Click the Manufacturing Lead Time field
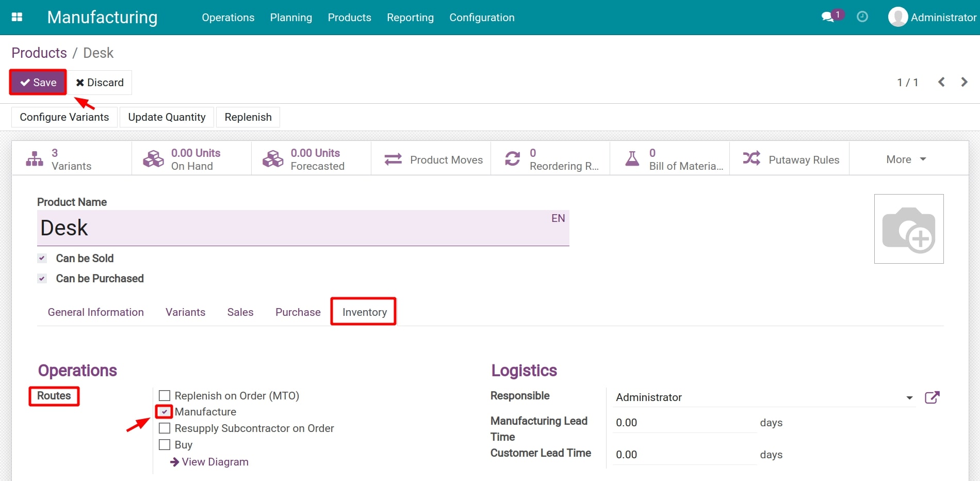Viewport: 980px width, 481px height. [x=683, y=423]
